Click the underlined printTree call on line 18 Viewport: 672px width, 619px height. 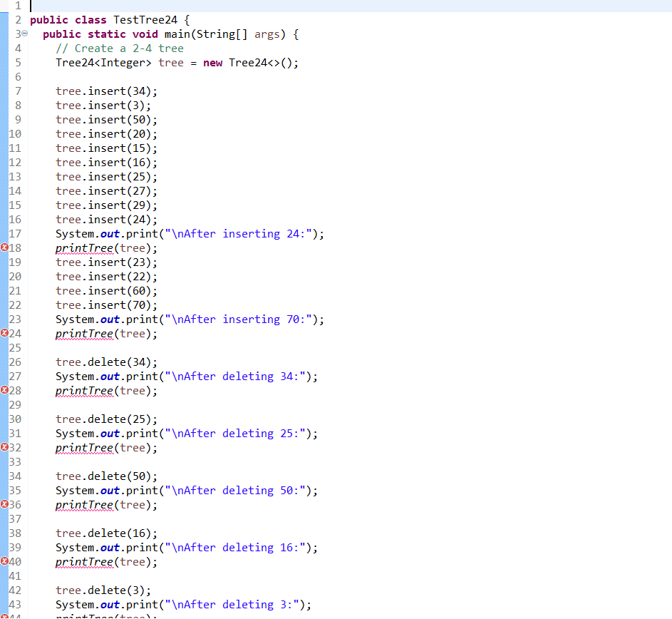tap(83, 247)
